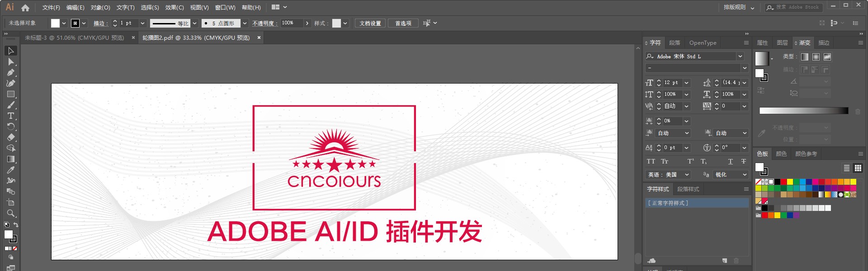The image size is (868, 271).
Task: Click the 文档设置 button
Action: (x=370, y=23)
